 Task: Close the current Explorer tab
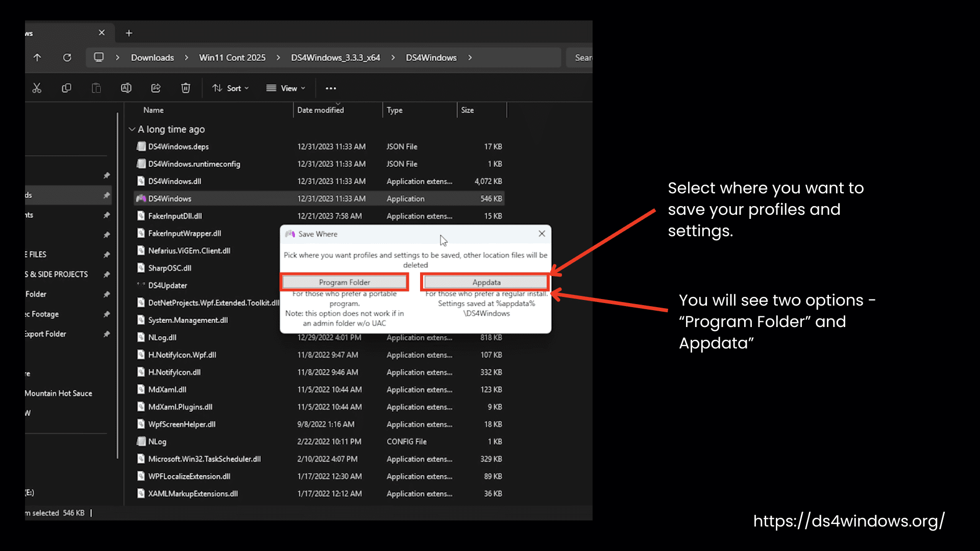(102, 33)
